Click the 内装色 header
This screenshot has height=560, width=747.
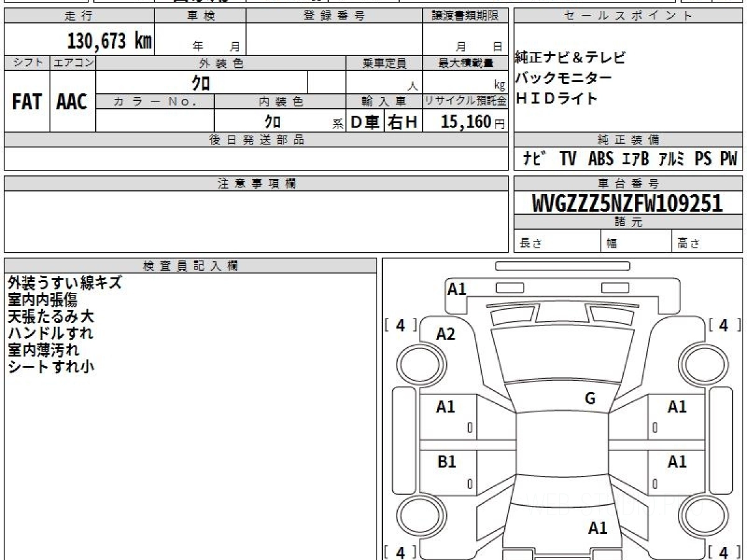280,101
